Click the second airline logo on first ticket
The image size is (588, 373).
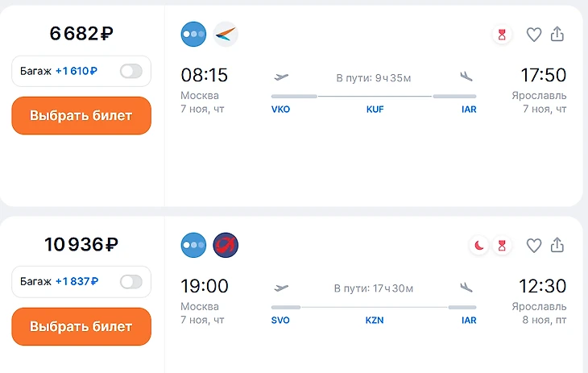226,34
